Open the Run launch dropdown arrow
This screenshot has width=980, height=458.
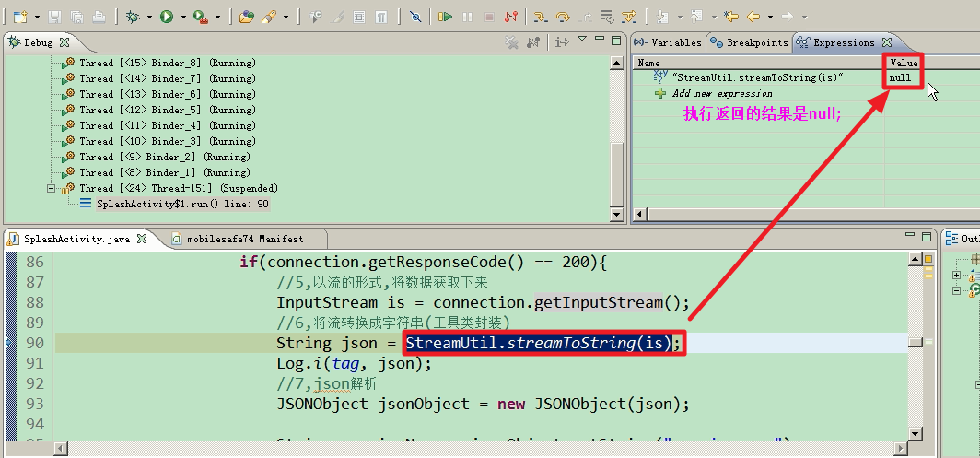tap(183, 18)
